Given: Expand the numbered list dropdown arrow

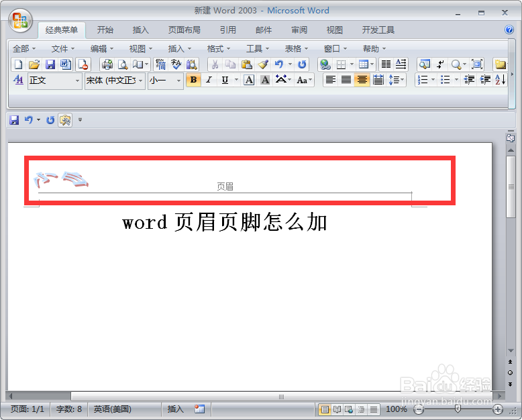Looking at the screenshot, I should coord(433,80).
